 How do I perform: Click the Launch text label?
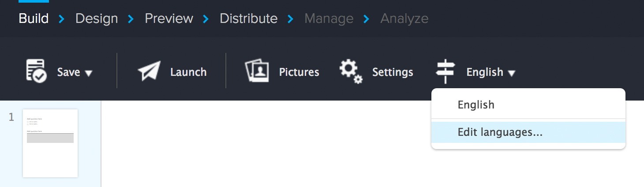188,72
